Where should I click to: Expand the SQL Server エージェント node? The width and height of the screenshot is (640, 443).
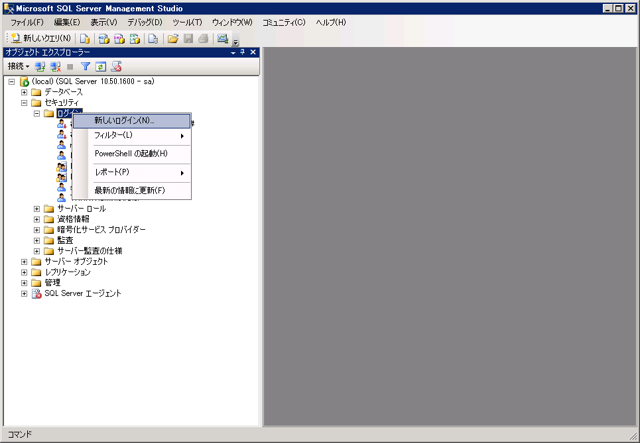coord(24,294)
